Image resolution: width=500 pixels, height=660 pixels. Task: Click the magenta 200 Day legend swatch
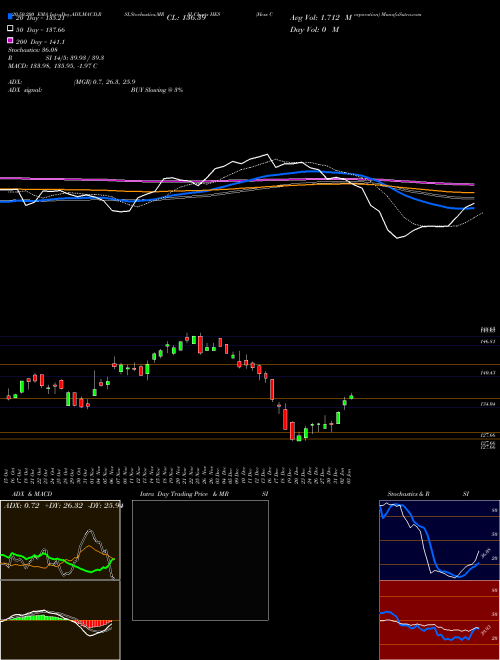(10, 40)
